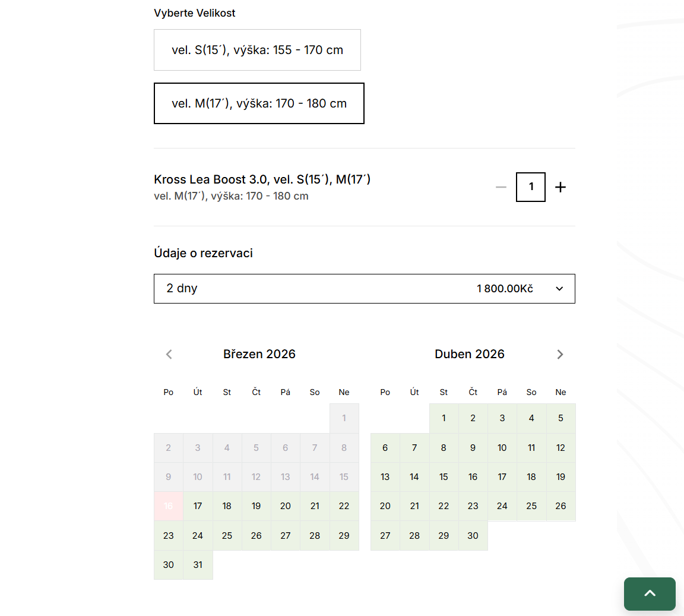Select March 31 in the calendar

tap(198, 565)
